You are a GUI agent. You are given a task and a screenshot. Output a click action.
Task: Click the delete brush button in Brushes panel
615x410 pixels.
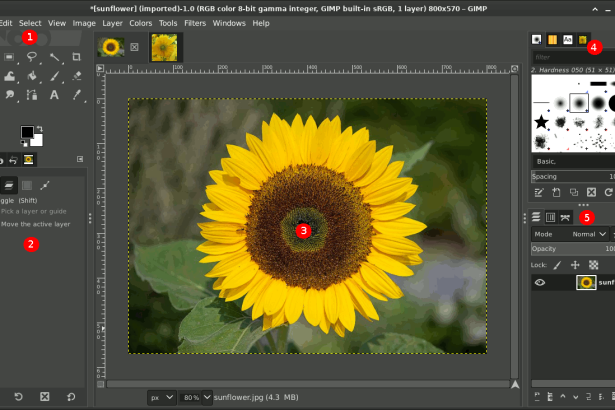tap(591, 192)
